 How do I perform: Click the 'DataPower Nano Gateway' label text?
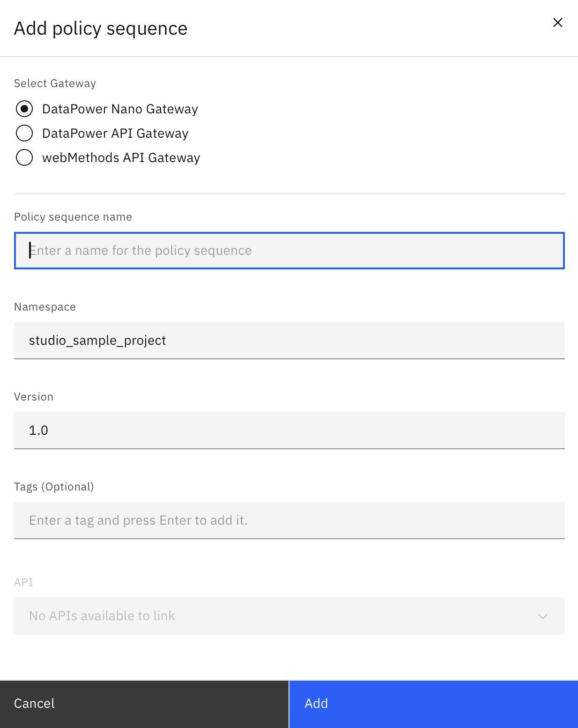[x=120, y=109]
